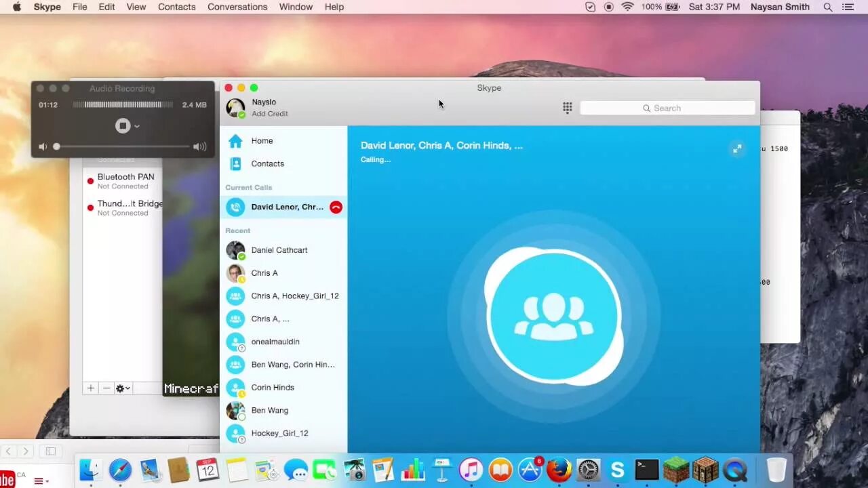Remove network service with minus button

click(106, 388)
